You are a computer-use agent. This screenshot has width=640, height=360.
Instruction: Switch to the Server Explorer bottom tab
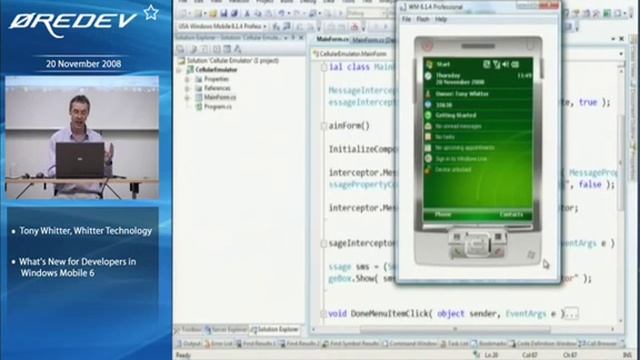(x=227, y=329)
